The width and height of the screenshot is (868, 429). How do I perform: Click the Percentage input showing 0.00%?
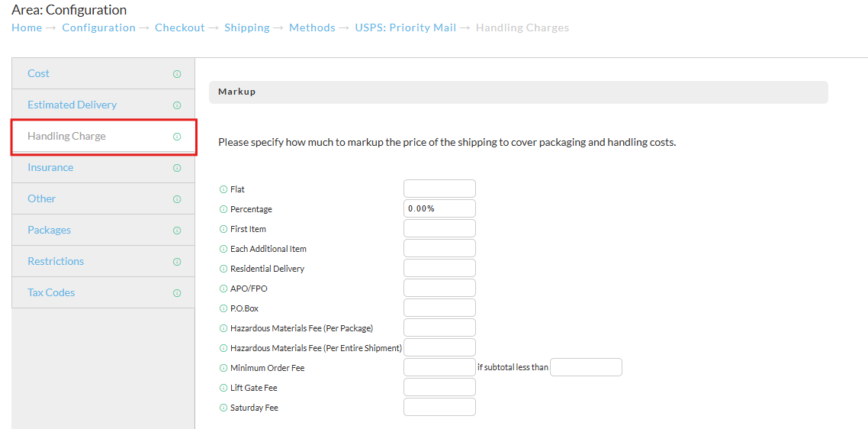point(439,208)
